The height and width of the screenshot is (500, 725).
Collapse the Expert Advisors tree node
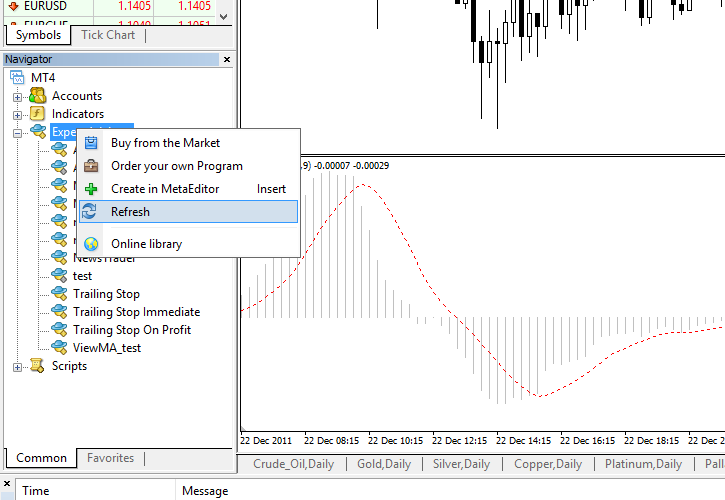point(17,133)
